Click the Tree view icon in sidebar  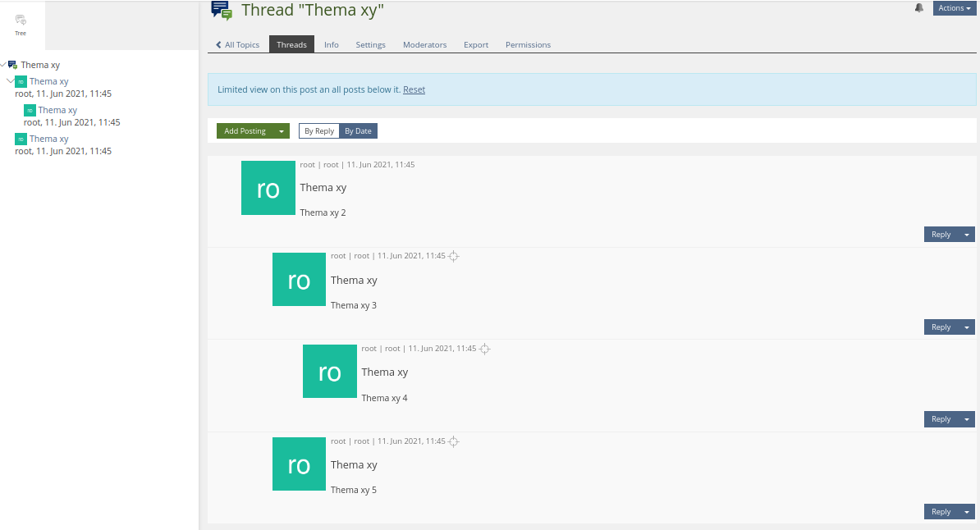pos(21,21)
